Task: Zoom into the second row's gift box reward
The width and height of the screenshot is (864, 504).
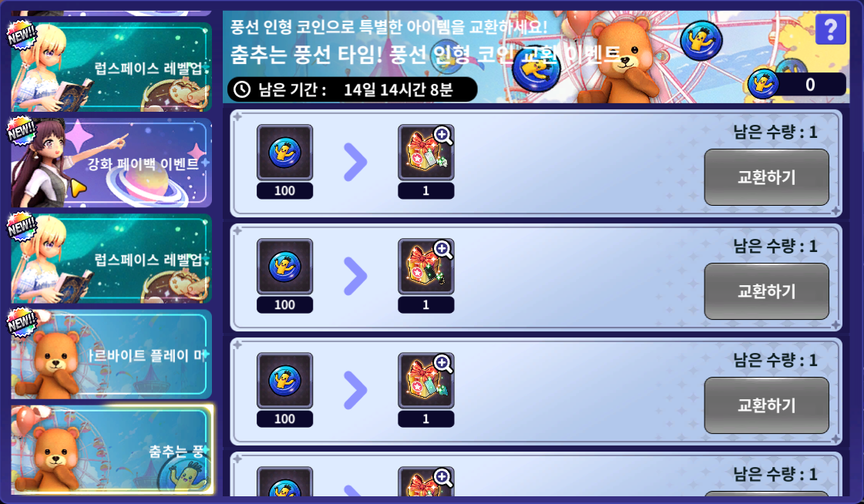Action: tap(426, 267)
